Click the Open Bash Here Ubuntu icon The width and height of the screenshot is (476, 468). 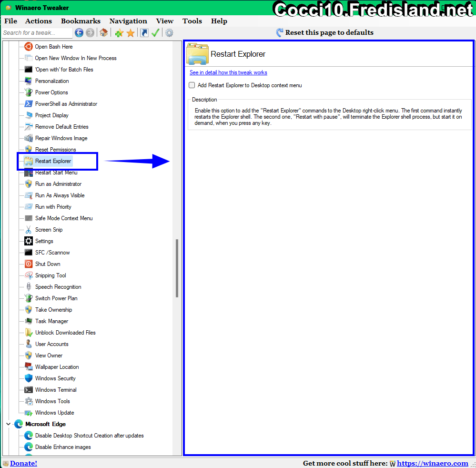click(x=29, y=46)
